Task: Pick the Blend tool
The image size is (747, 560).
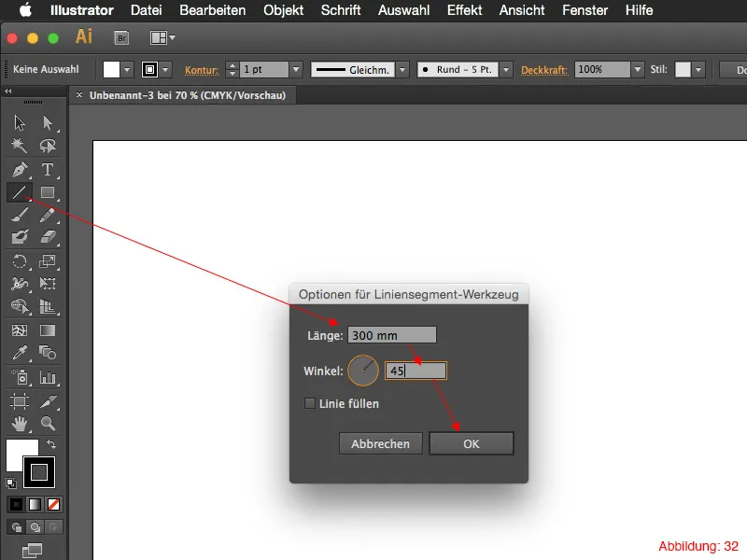Action: click(x=48, y=353)
